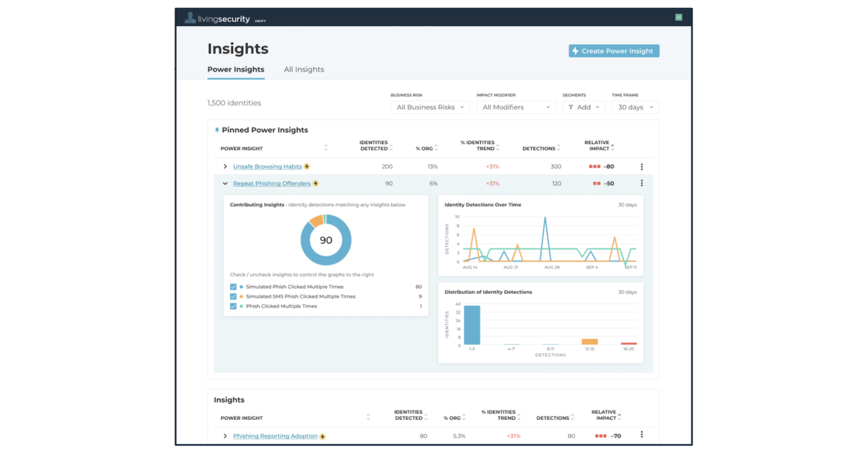This screenshot has height=454, width=868.
Task: Click the Create Power Insight button
Action: click(x=613, y=51)
